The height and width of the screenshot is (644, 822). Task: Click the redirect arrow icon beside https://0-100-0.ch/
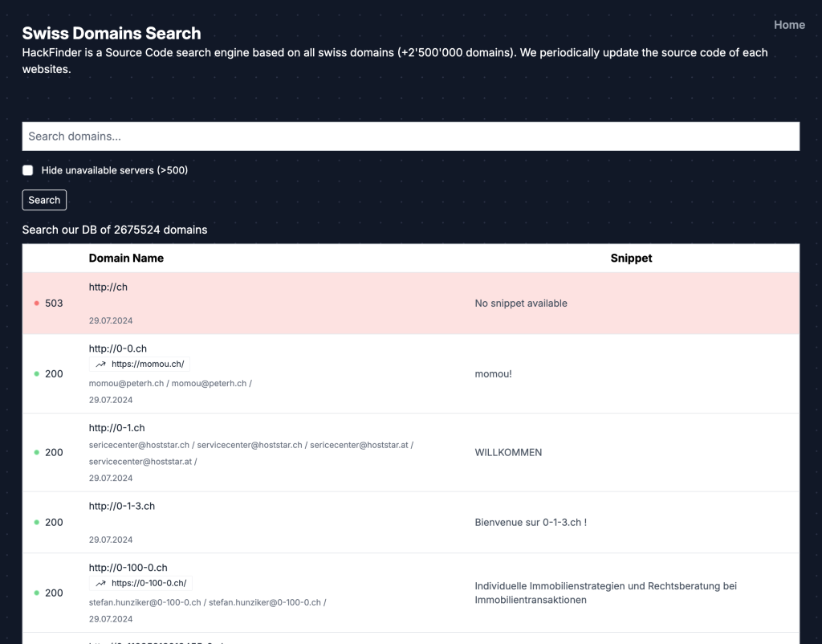coord(101,584)
